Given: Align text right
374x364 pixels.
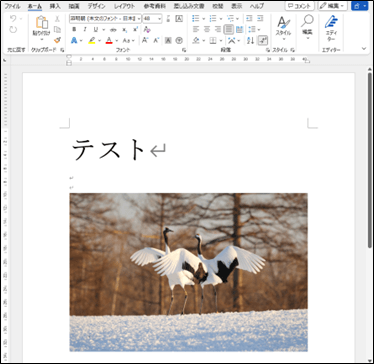Looking at the screenshot, I should (218, 30).
